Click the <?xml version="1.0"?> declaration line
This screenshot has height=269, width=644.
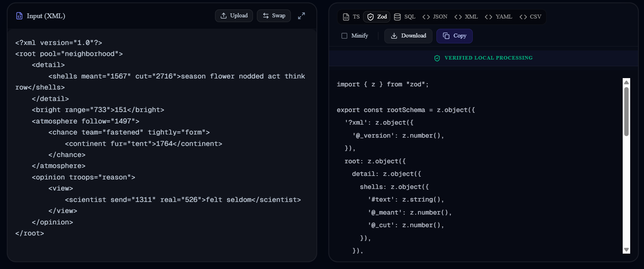(x=59, y=43)
